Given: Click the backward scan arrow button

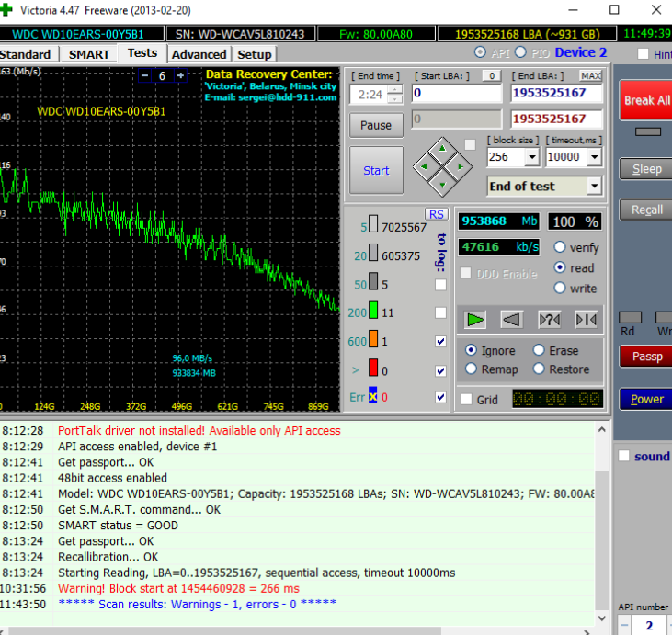Looking at the screenshot, I should (512, 320).
